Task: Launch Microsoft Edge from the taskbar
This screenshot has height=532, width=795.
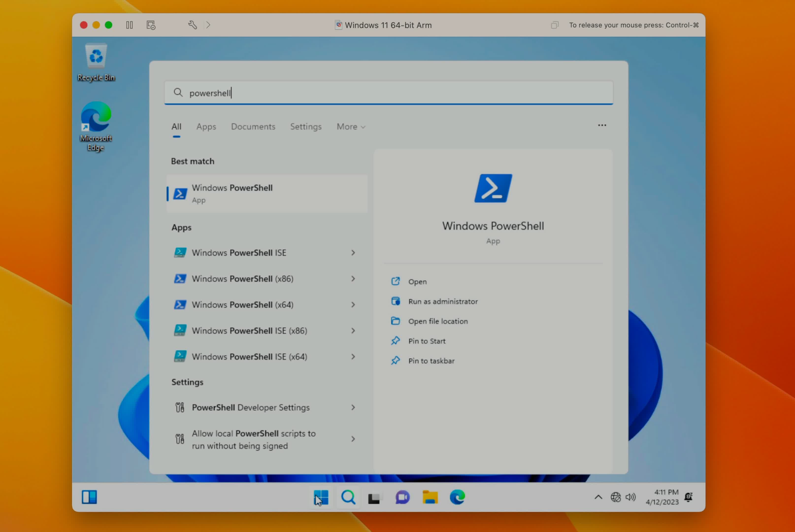Action: 457,497
